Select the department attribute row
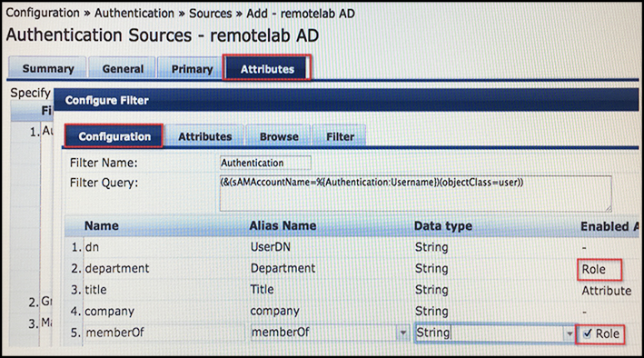Image resolution: width=644 pixels, height=358 pixels. [352, 268]
